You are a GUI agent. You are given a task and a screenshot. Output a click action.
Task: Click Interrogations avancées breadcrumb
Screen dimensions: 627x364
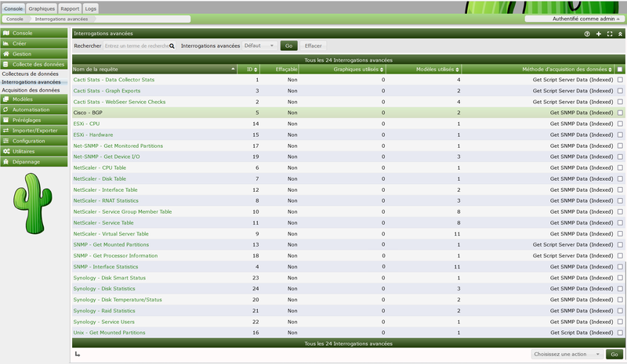tap(61, 19)
